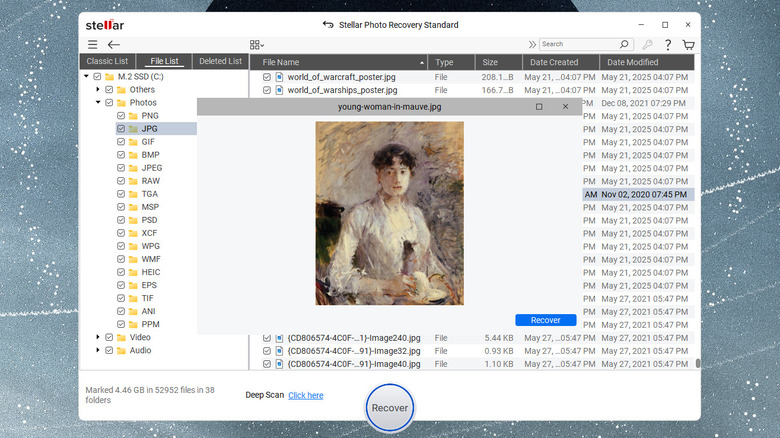This screenshot has width=780, height=438.
Task: Toggle checkbox for world_of_warcraft_poster.jpg
Action: click(x=267, y=77)
